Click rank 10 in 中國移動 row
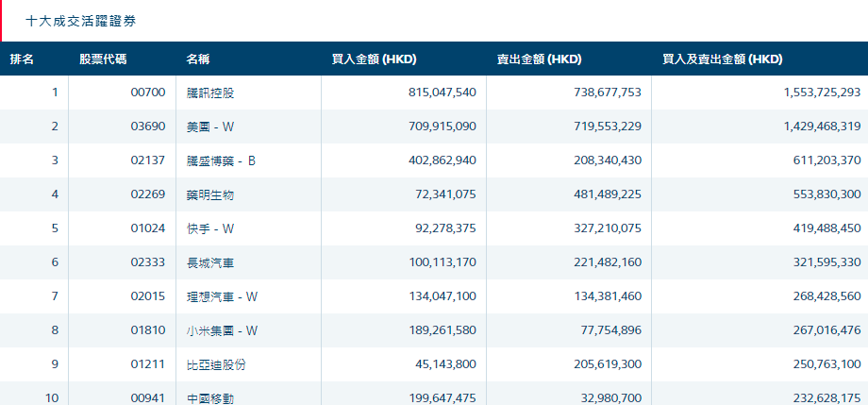Image resolution: width=868 pixels, height=405 pixels. [52, 397]
